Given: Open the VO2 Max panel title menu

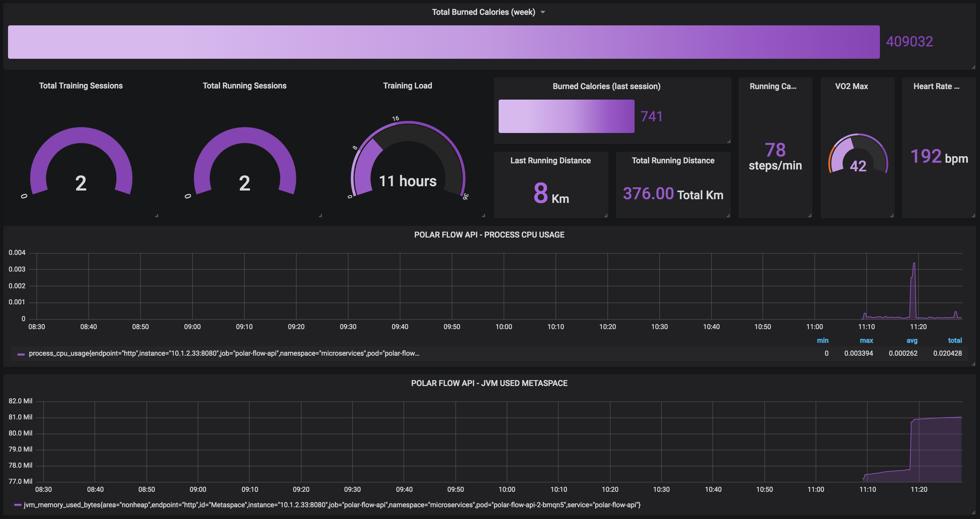Looking at the screenshot, I should point(851,86).
